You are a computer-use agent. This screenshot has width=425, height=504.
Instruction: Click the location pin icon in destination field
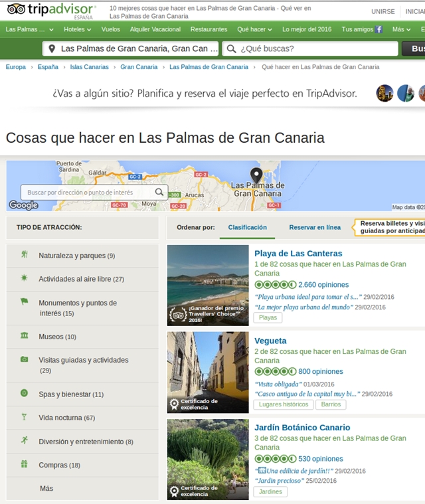click(x=51, y=49)
